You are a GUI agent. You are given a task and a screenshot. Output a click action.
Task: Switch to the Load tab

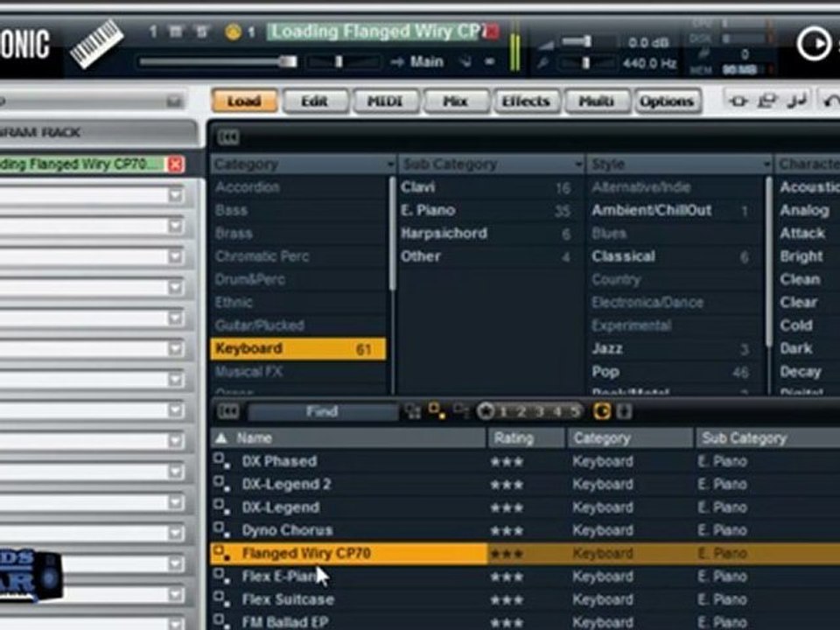(244, 101)
